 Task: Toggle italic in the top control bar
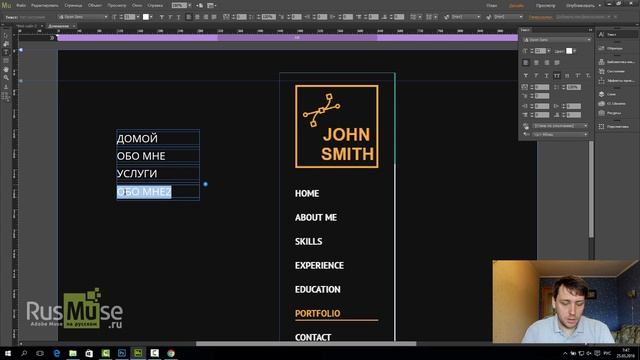pyautogui.click(x=170, y=17)
